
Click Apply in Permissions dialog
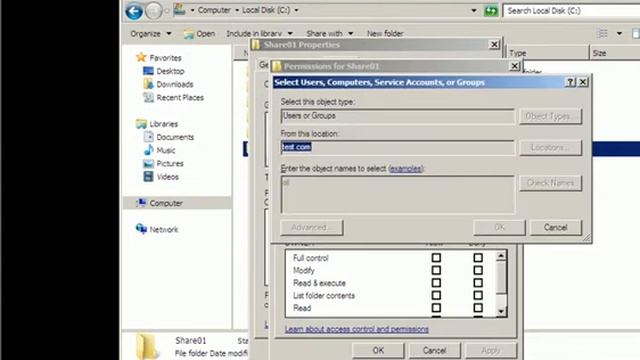pos(491,350)
